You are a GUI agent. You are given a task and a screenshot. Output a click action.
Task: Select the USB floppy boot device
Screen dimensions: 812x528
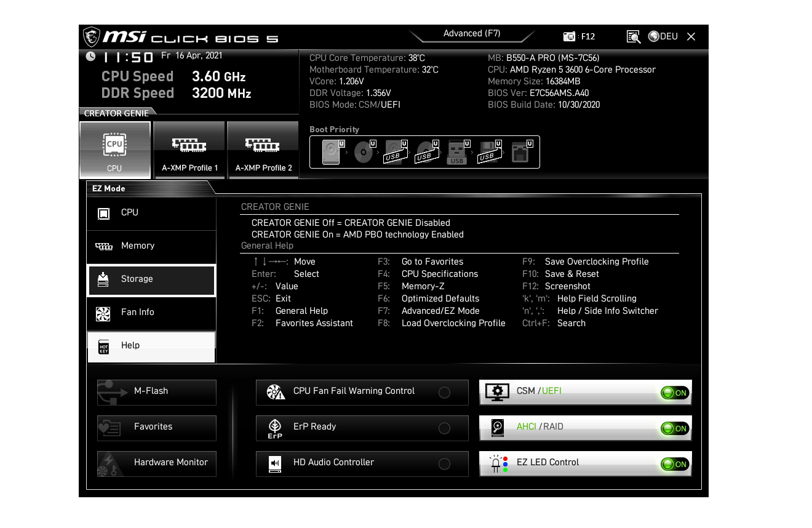coord(490,151)
